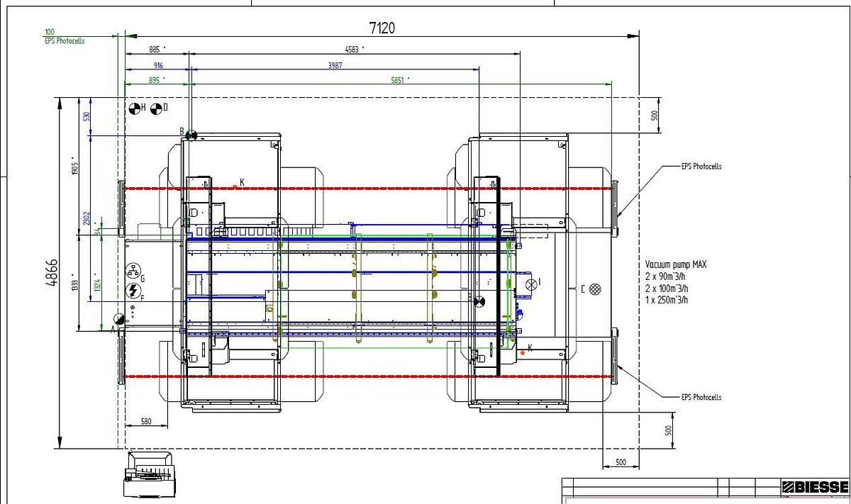
Task: Click the green 100 EPS Photocells label
Action: (x=64, y=36)
